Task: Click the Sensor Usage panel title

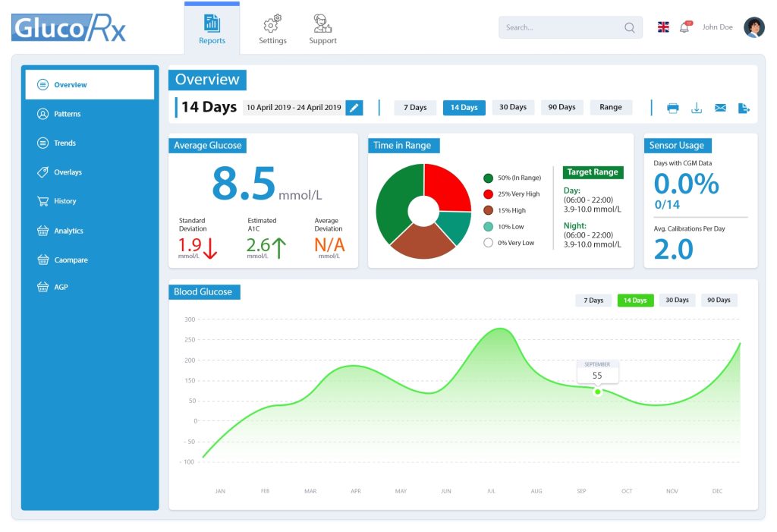Action: click(678, 145)
